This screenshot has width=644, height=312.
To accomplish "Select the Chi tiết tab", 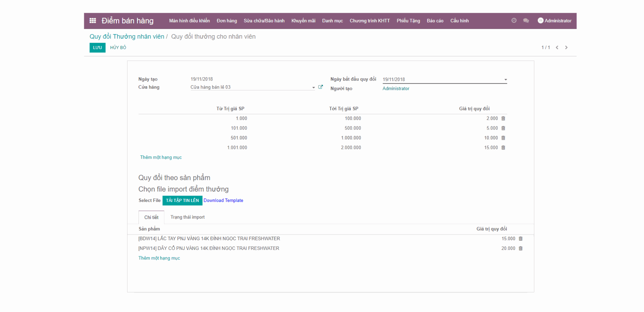I will [151, 217].
